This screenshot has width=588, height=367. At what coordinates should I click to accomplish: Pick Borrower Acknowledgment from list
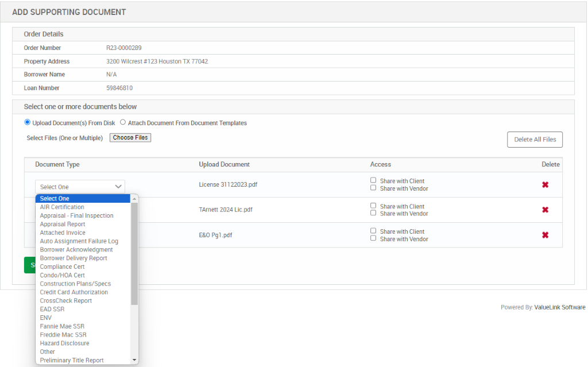[83, 249]
